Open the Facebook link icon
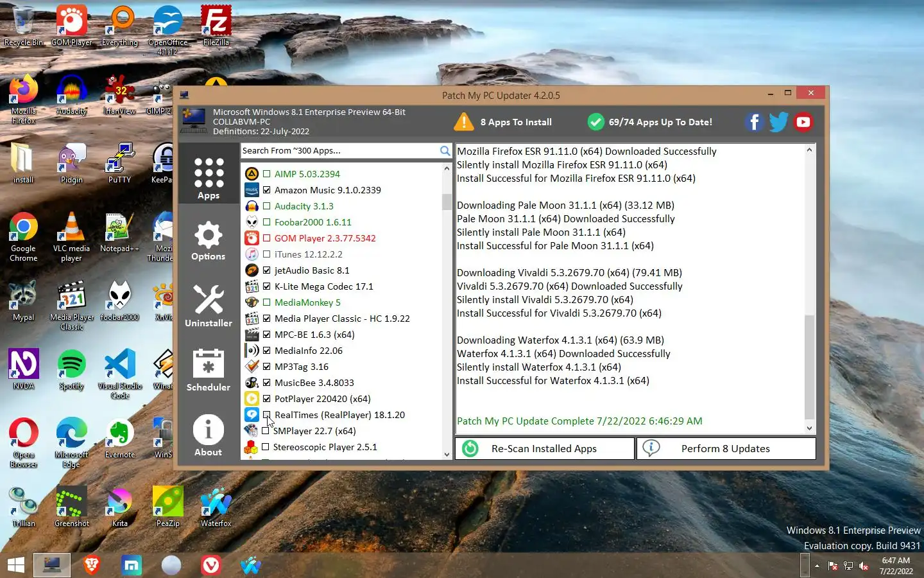This screenshot has height=578, width=924. 754,122
